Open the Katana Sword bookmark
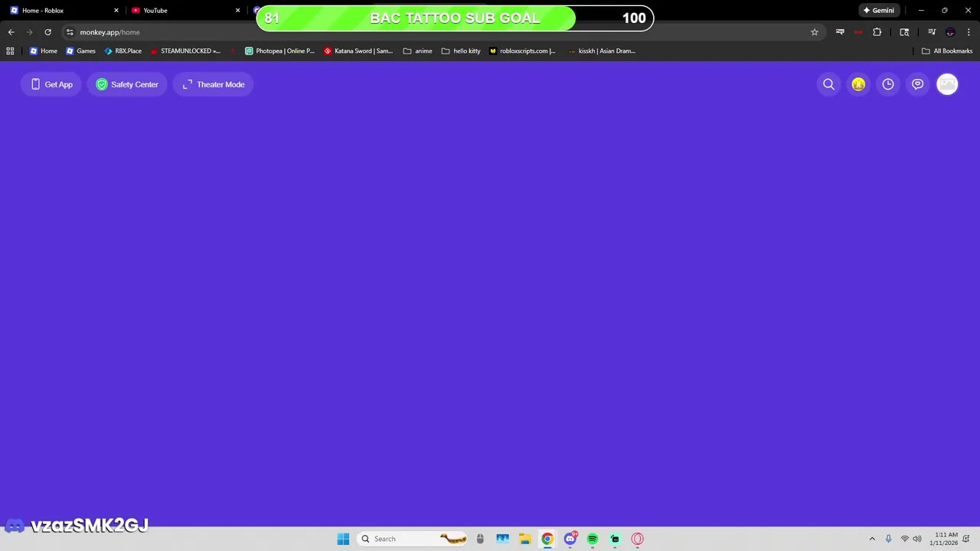980x551 pixels. [358, 51]
